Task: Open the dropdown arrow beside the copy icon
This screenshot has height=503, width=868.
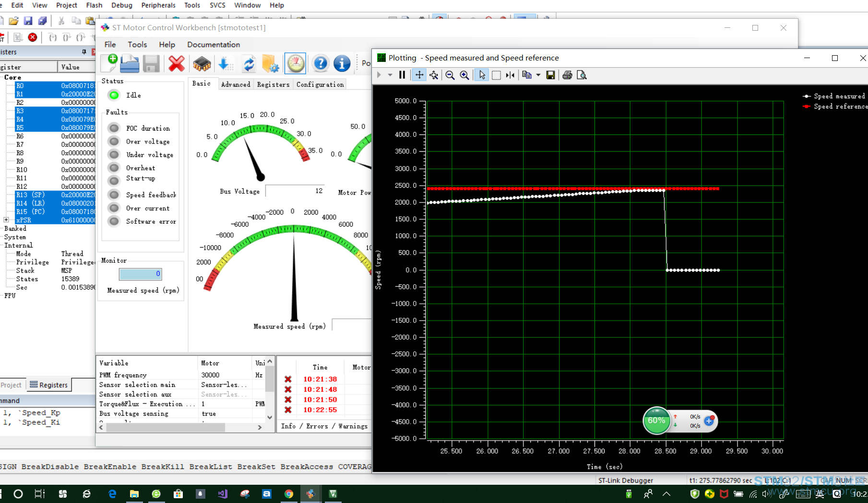Action: [538, 75]
